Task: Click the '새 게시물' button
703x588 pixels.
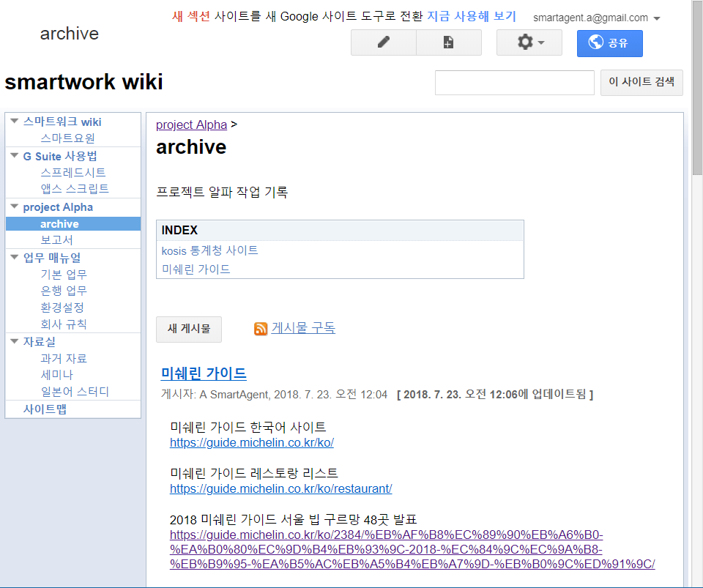Action: [x=188, y=329]
